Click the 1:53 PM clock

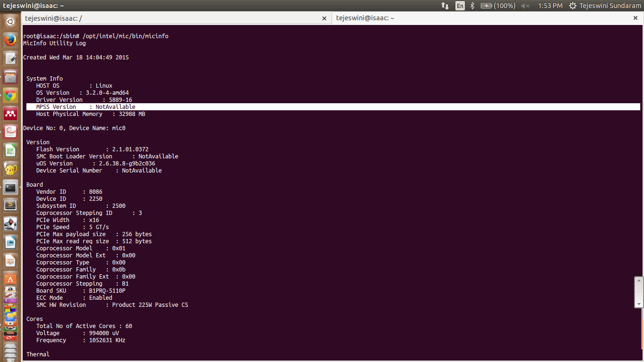click(550, 6)
